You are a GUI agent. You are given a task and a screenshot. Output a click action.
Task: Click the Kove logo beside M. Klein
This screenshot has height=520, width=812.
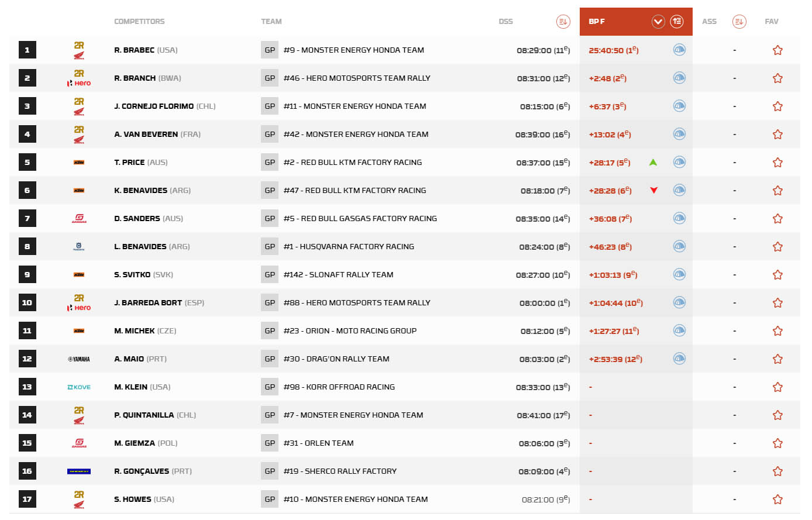pos(79,387)
